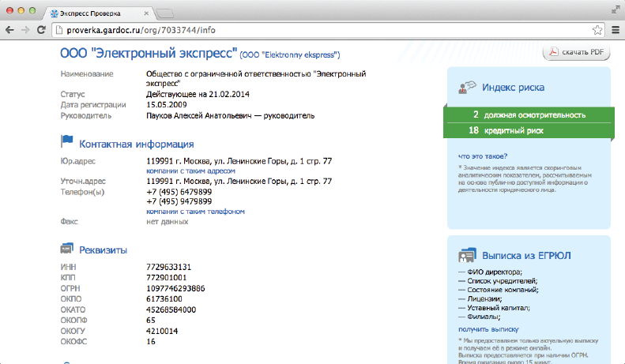Screen dimensions: 625x364
Task: Click КПП value 772901001
Action: tap(166, 278)
